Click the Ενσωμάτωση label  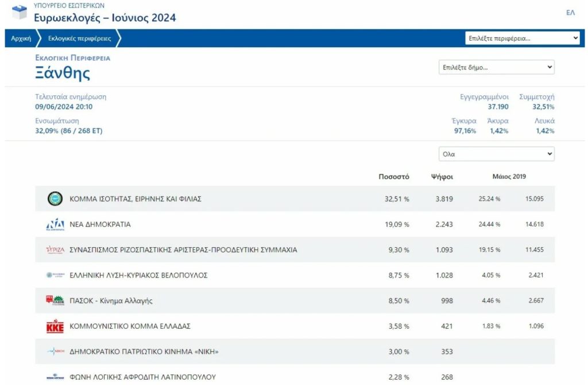point(57,121)
